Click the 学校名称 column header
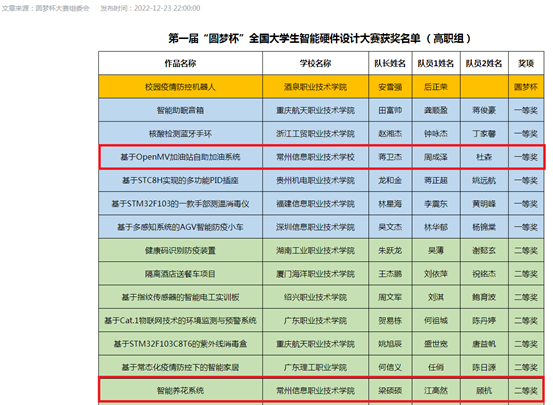 click(x=315, y=64)
